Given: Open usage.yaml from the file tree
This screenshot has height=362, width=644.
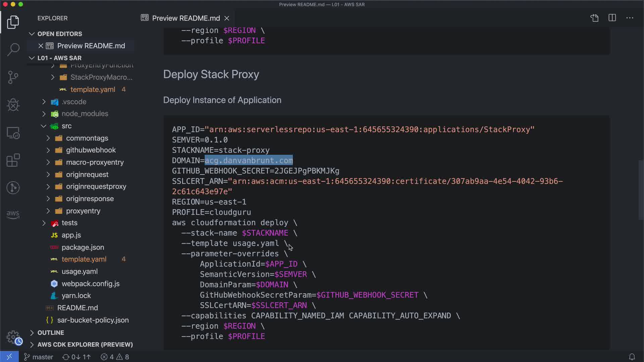Looking at the screenshot, I should [79, 271].
